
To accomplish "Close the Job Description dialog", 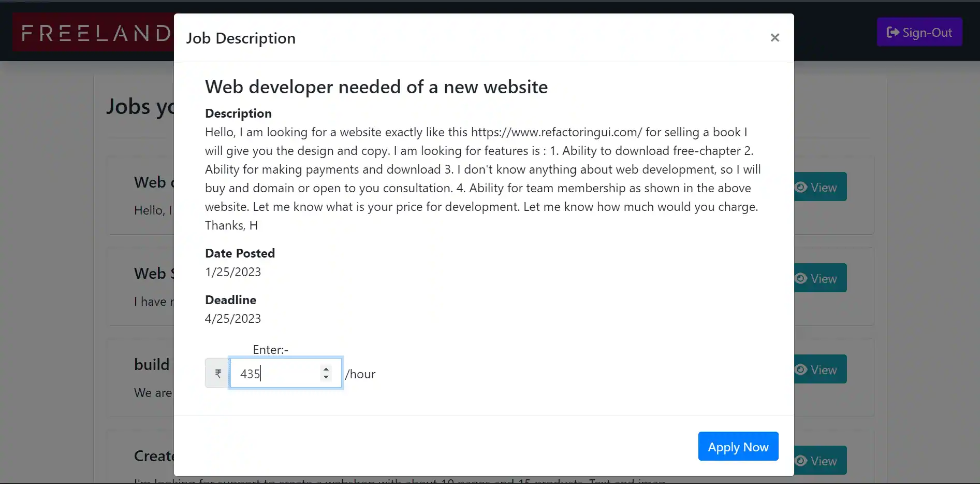I will (x=774, y=38).
